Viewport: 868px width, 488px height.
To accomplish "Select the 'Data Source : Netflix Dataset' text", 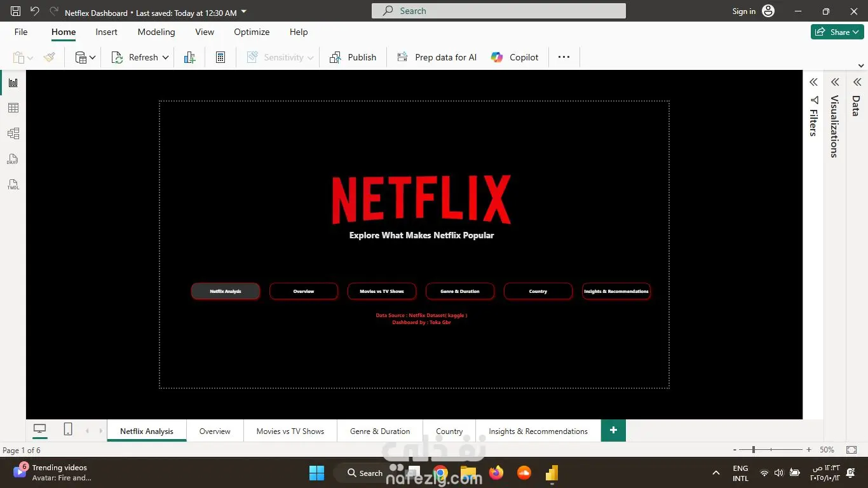I will [421, 315].
